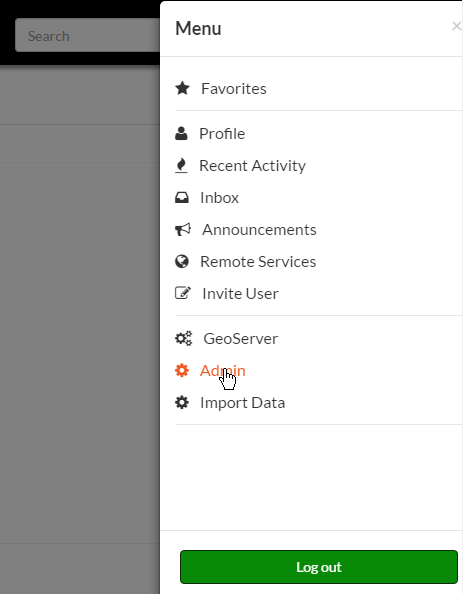The width and height of the screenshot is (463, 594).
Task: Click the Favorites star icon
Action: click(182, 88)
